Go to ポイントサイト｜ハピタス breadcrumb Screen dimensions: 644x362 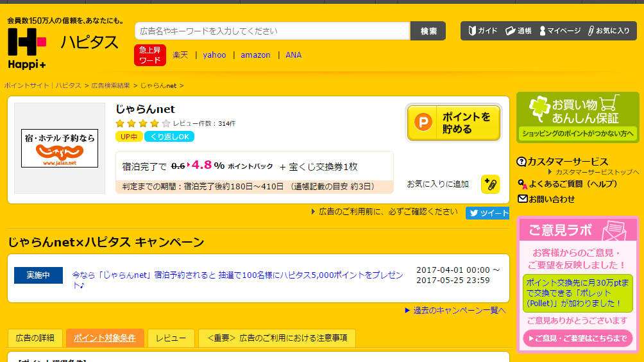click(43, 85)
